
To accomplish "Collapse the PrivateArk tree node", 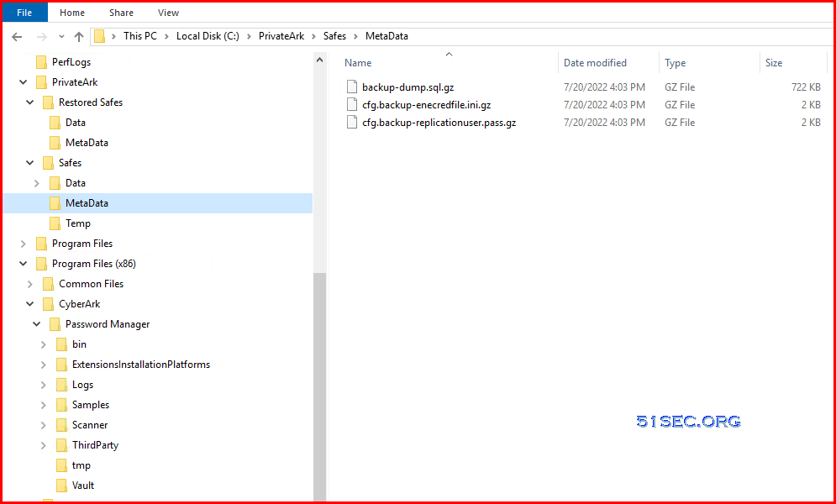I will coord(24,82).
